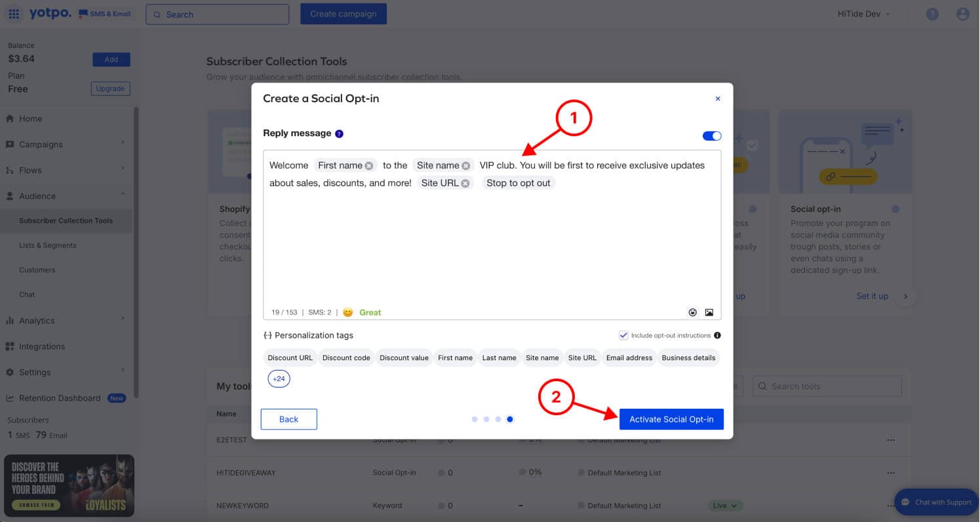
Task: Select Lists & Segments in sidebar
Action: pyautogui.click(x=48, y=245)
